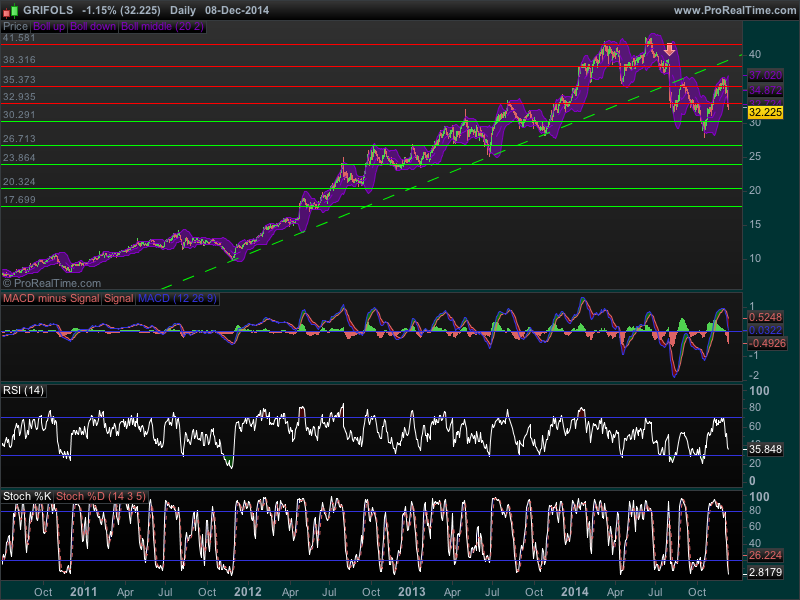Open the Boll middle (20 2) label
This screenshot has height=600, width=800.
[163, 27]
